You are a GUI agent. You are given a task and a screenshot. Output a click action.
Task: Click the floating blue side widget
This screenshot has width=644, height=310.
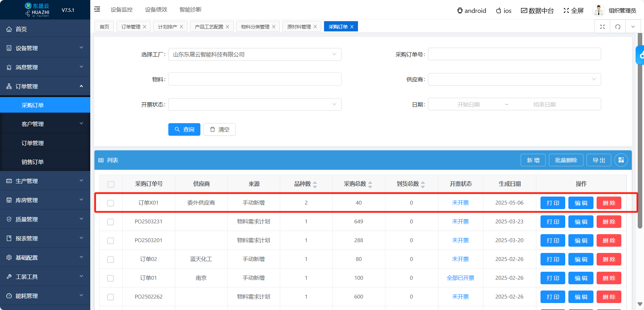point(640,55)
